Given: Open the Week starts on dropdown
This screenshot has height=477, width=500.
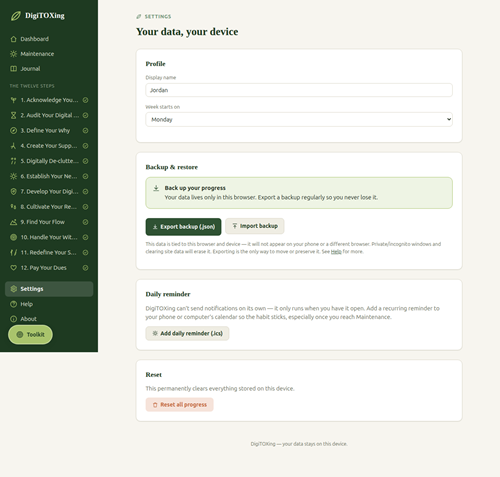Looking at the screenshot, I should tap(299, 119).
